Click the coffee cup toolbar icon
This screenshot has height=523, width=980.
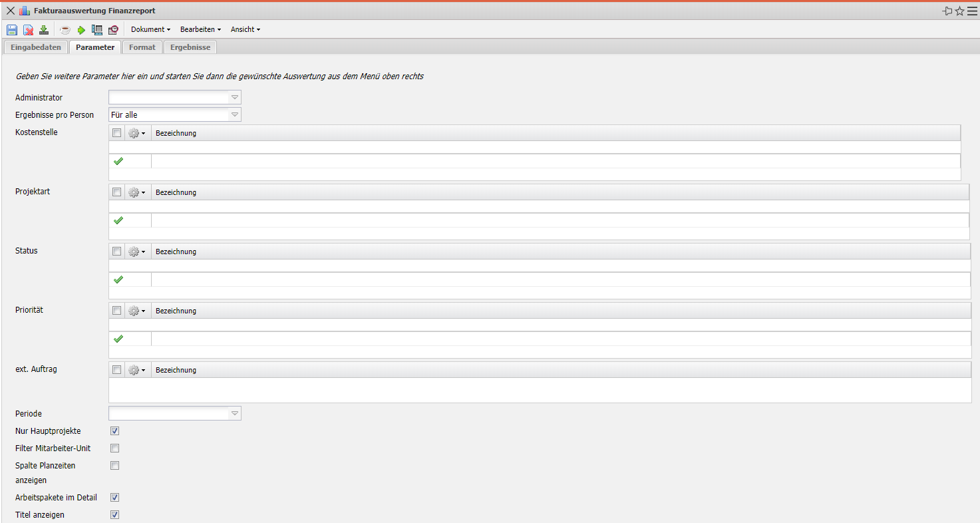[x=65, y=30]
